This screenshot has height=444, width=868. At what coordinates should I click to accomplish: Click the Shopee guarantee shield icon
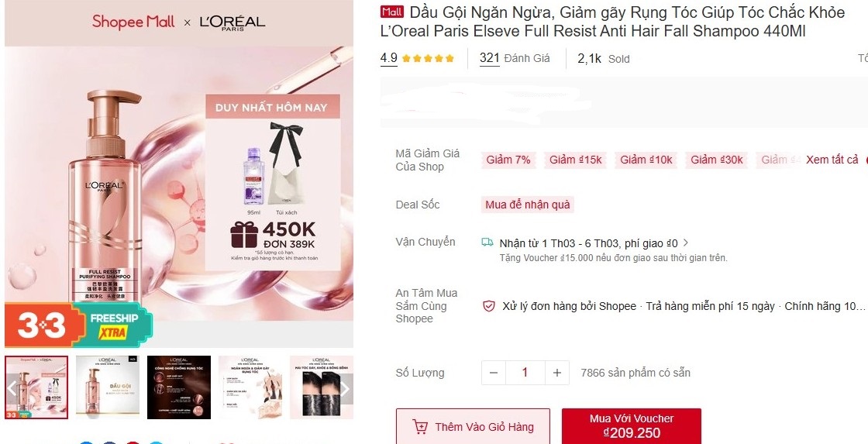coord(489,306)
